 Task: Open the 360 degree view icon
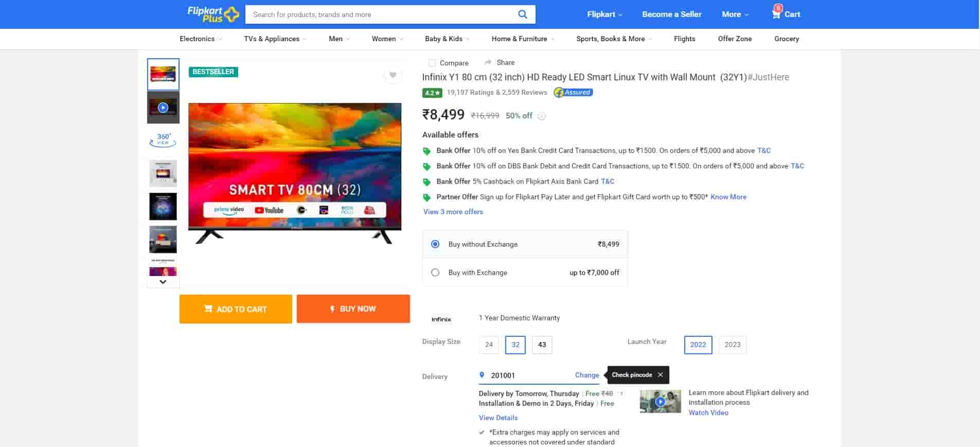163,140
